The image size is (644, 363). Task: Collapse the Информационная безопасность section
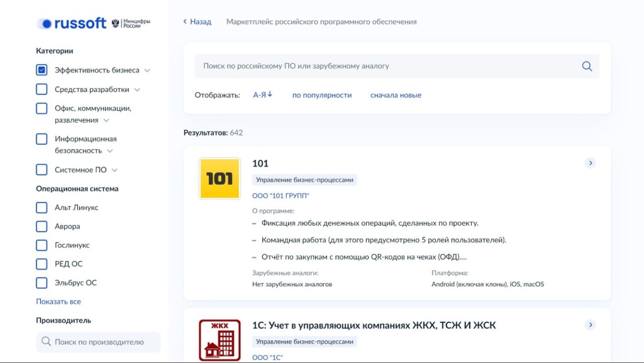click(x=110, y=150)
